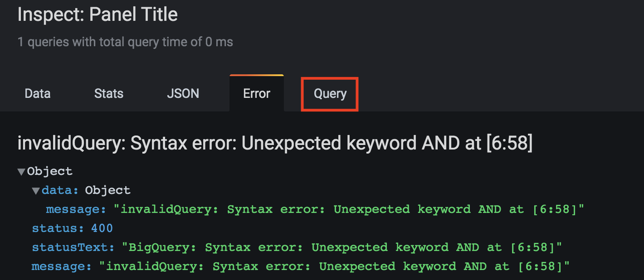Click the BigQuery statusText string value
The width and height of the screenshot is (644, 280).
pyautogui.click(x=342, y=247)
